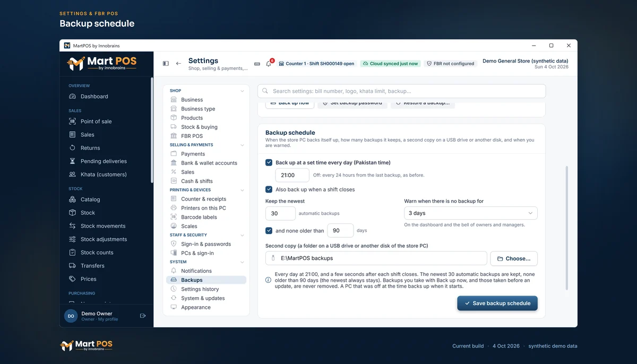Select Settings history
The height and width of the screenshot is (364, 637).
click(x=206, y=289)
